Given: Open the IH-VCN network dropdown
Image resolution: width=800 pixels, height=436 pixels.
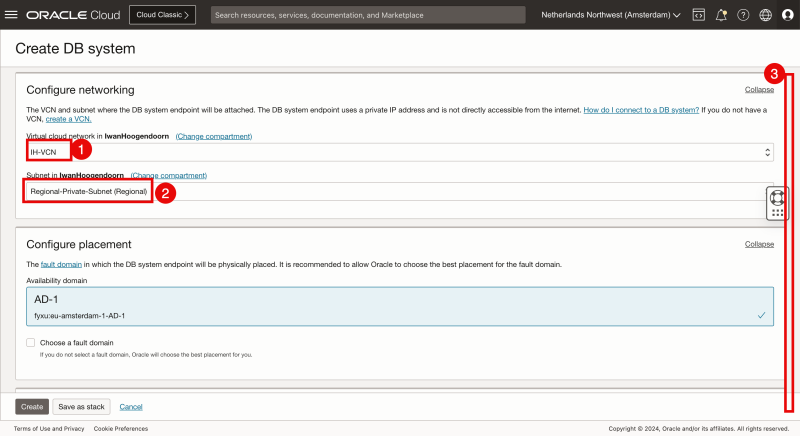Looking at the screenshot, I should (x=399, y=152).
